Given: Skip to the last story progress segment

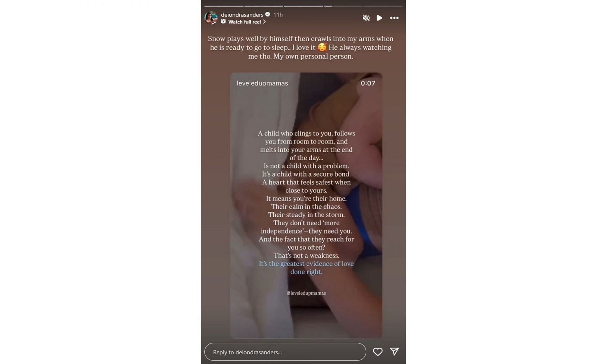Looking at the screenshot, I should point(383,6).
